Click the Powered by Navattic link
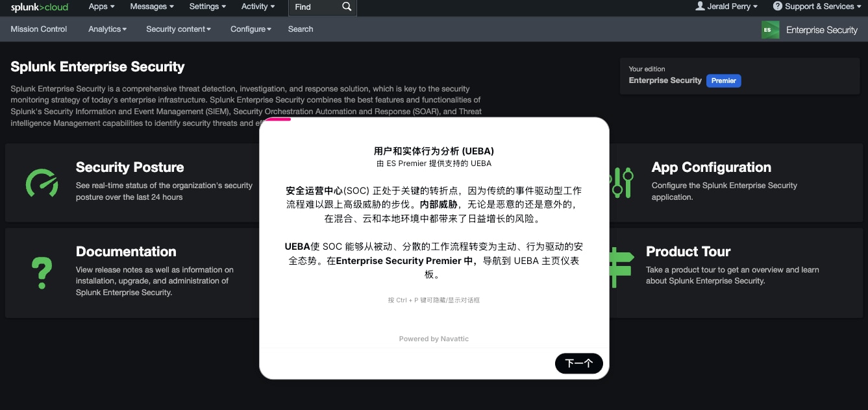The image size is (868, 410). pyautogui.click(x=434, y=339)
